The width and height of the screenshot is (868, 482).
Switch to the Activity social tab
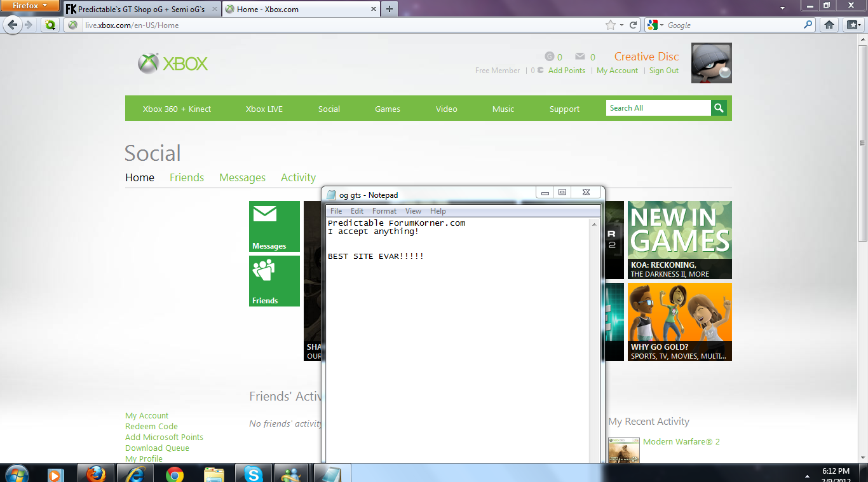pyautogui.click(x=298, y=178)
